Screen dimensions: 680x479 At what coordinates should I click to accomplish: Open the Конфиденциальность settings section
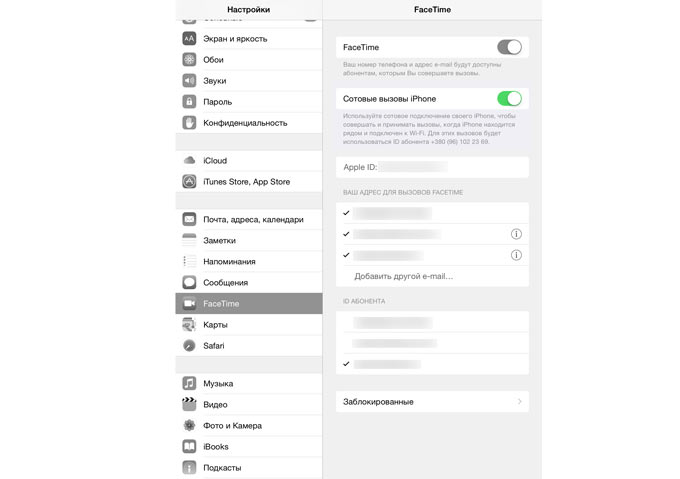(x=245, y=123)
